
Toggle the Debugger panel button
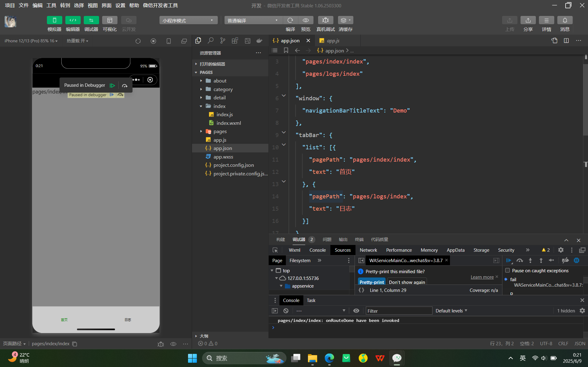tap(91, 20)
